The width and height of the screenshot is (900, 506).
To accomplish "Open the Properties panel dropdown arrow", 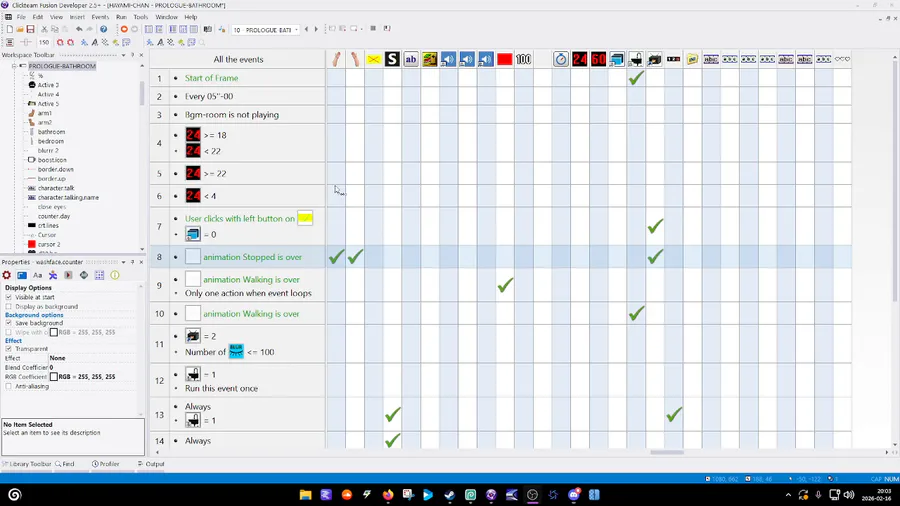I will [123, 262].
